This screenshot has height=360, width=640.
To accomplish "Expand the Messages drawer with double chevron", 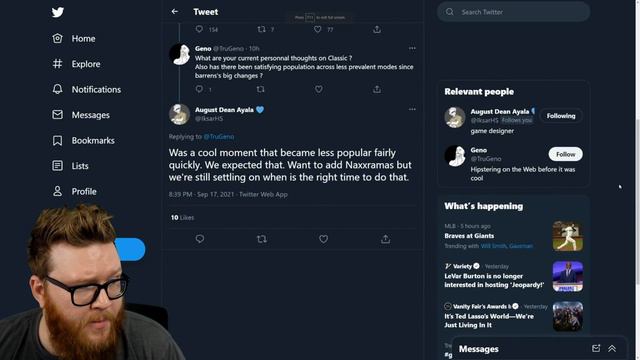I will 612,348.
